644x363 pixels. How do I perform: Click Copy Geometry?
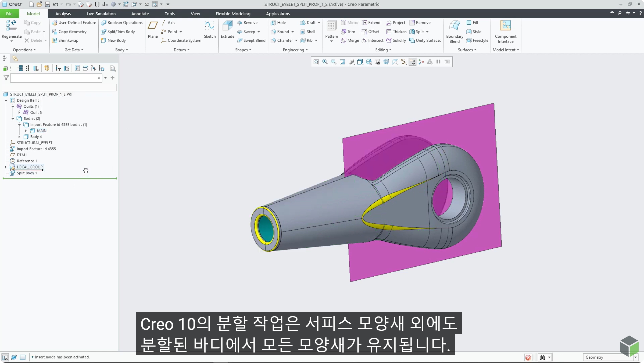click(x=69, y=32)
